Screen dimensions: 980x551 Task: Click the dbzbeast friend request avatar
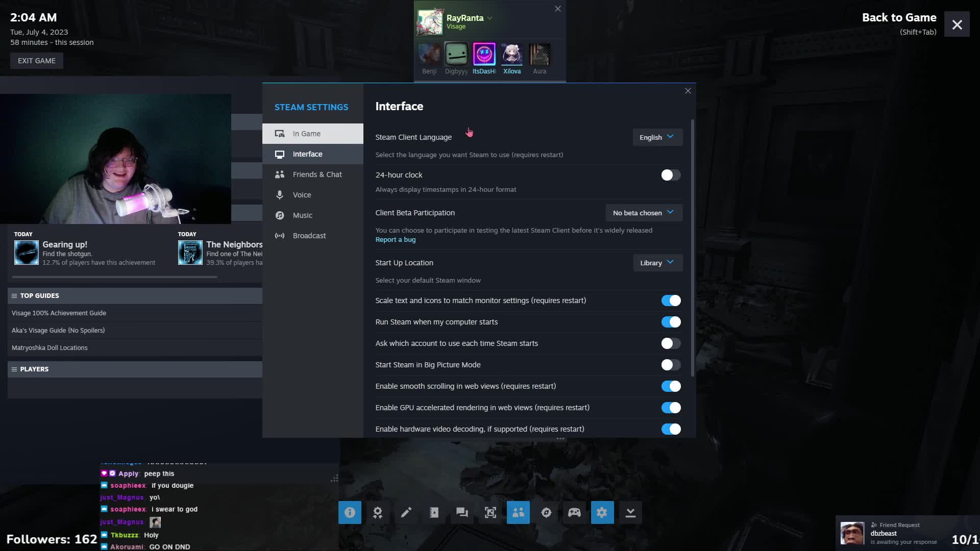tap(852, 533)
